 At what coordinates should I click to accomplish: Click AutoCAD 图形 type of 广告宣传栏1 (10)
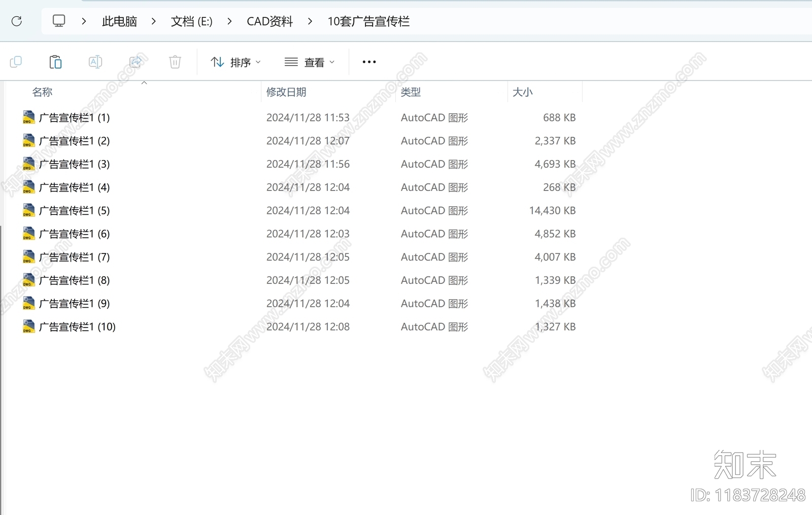click(x=434, y=327)
